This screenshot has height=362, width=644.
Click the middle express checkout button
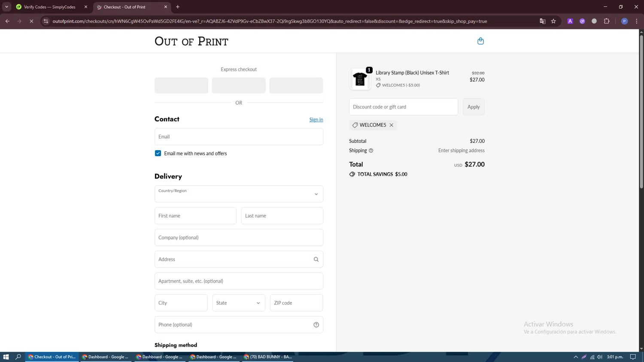point(239,85)
